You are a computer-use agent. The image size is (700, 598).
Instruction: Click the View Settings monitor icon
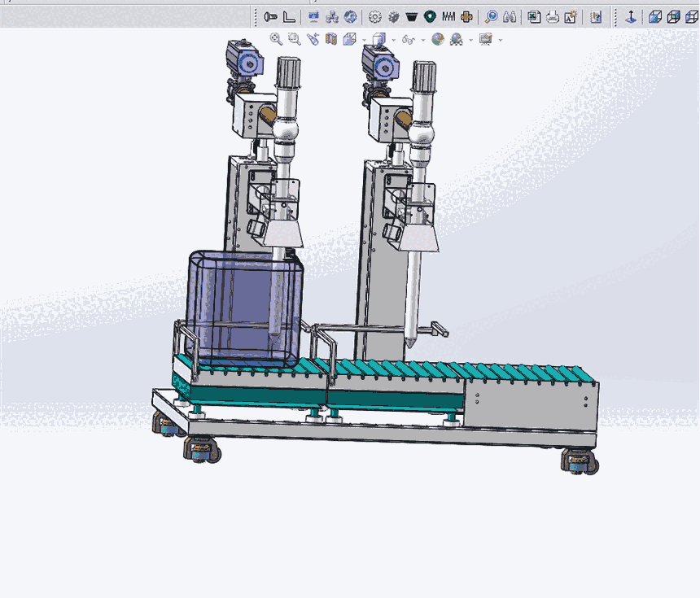(x=486, y=38)
